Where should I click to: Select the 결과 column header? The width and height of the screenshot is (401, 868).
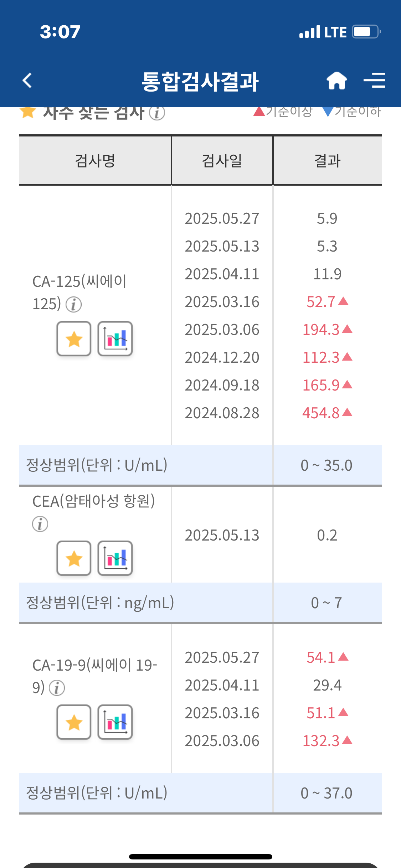[x=328, y=160]
